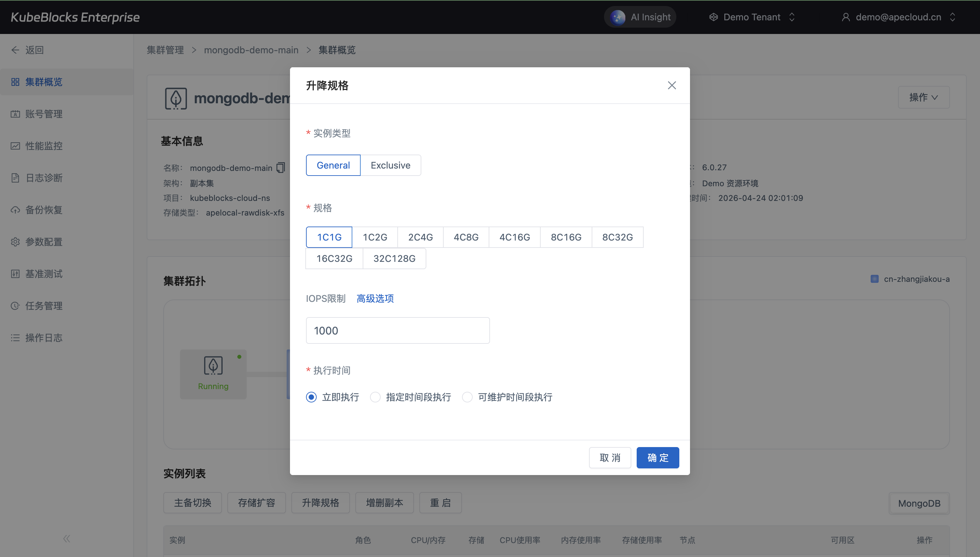Screen dimensions: 980x557
Task: Choose the 4C8G spec option
Action: (466, 237)
